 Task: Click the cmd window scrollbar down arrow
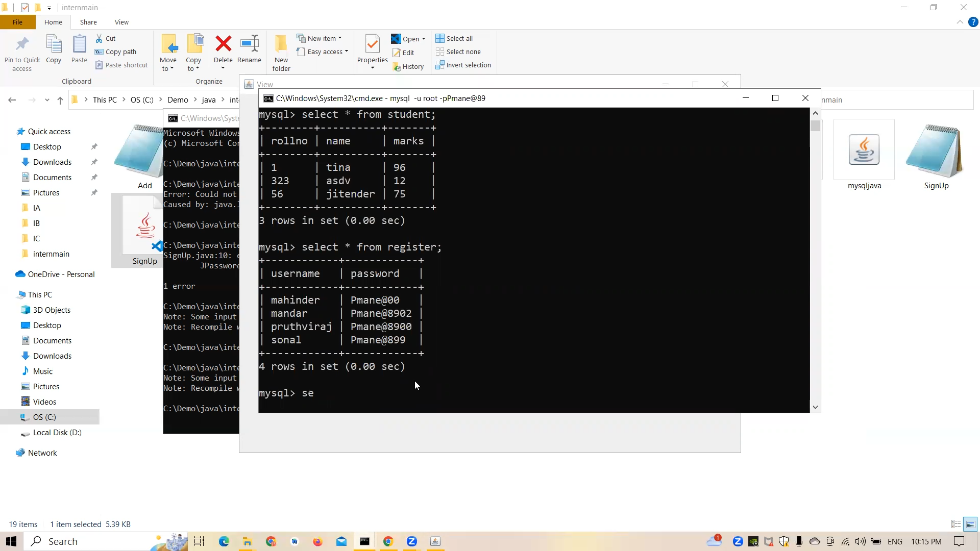pos(815,407)
